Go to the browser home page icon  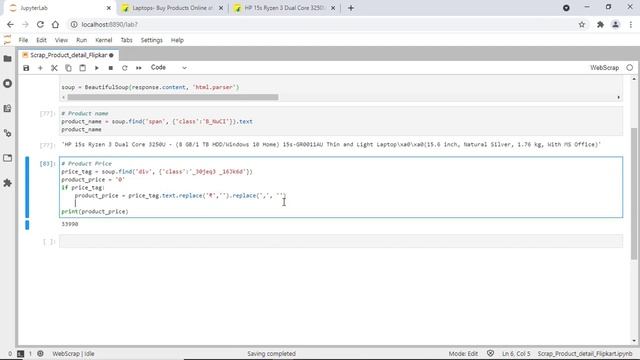pos(55,24)
